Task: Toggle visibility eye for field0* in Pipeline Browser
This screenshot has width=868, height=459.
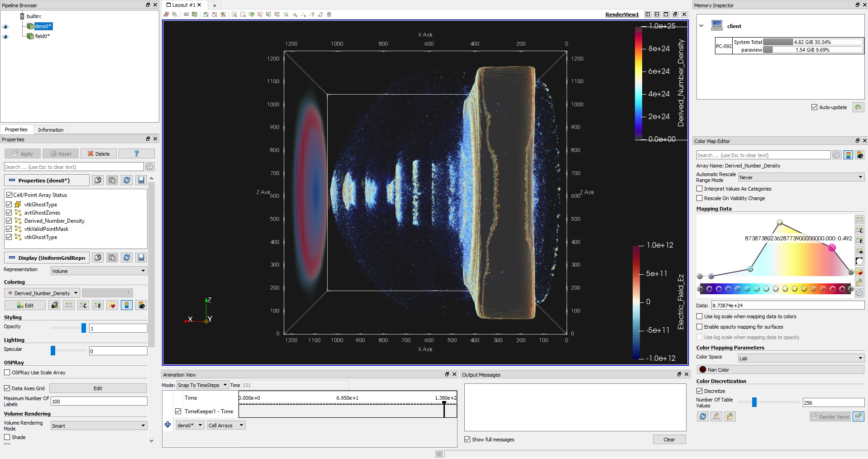Action: pos(5,37)
